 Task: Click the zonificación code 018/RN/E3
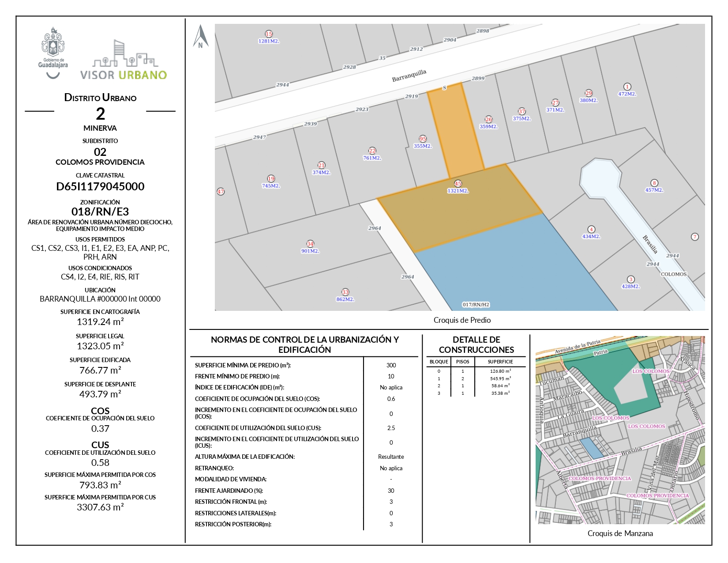tap(100, 212)
